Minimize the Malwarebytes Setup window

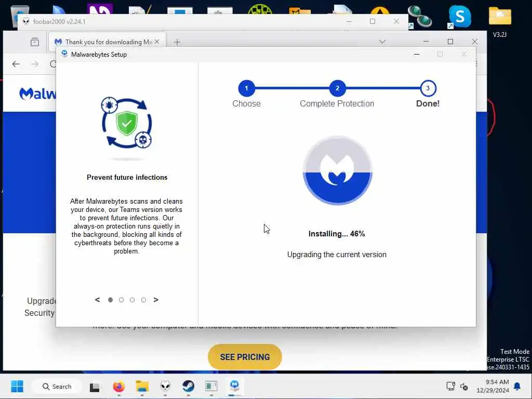pos(417,54)
